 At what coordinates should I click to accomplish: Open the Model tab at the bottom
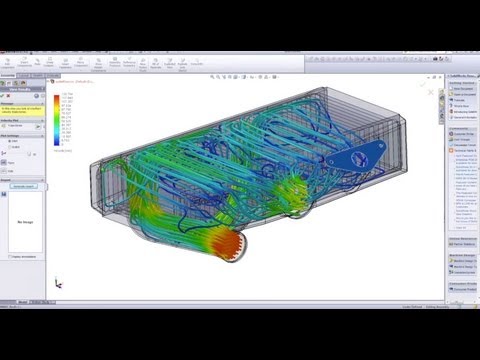[22, 302]
